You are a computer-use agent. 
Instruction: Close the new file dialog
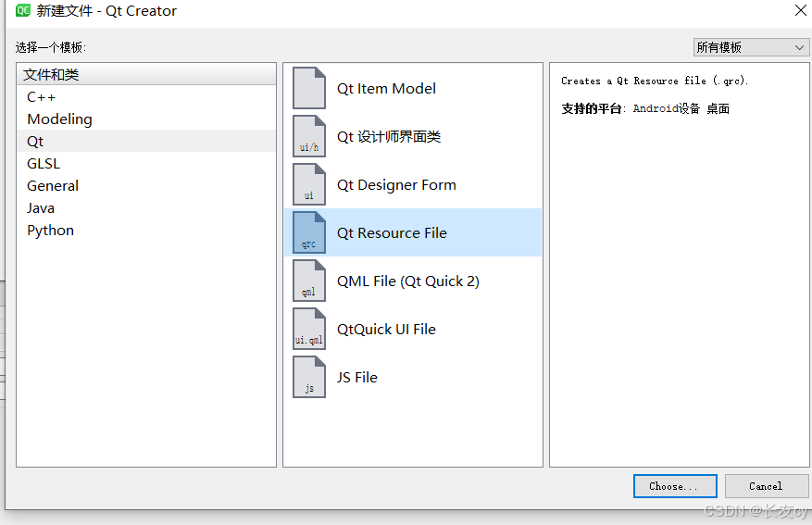pos(801,10)
